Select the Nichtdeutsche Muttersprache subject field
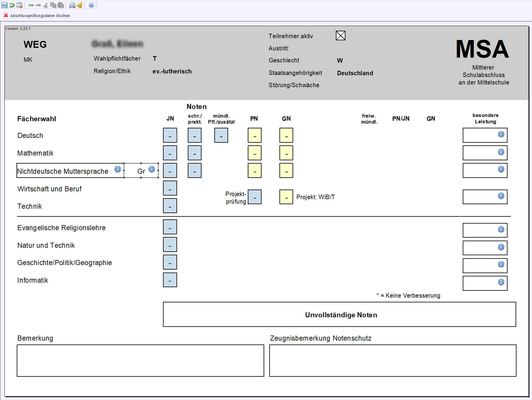 coord(70,170)
